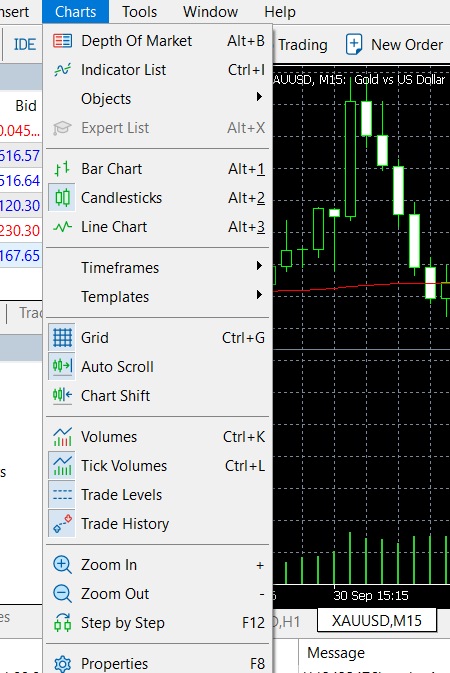Open the Charts menu
Screen dimensions: 450x673
(x=76, y=12)
